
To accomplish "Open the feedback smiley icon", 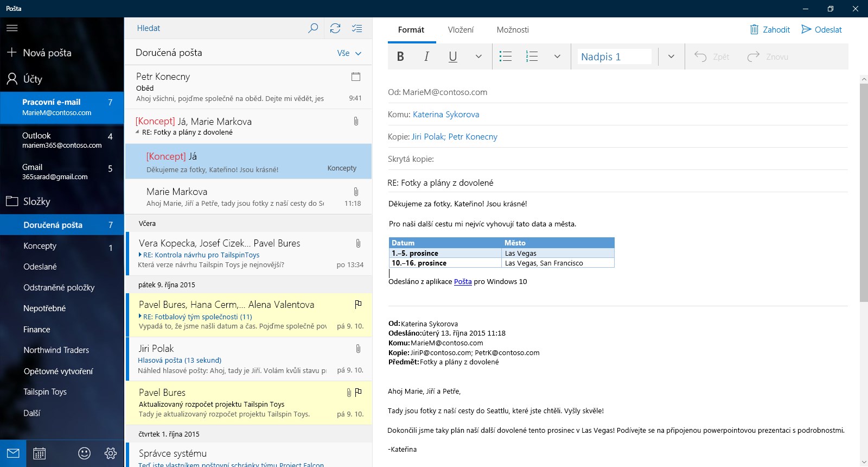I will tap(84, 453).
